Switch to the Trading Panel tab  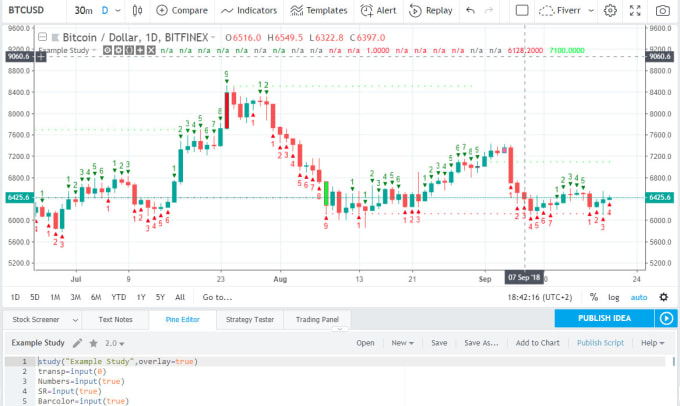(317, 320)
